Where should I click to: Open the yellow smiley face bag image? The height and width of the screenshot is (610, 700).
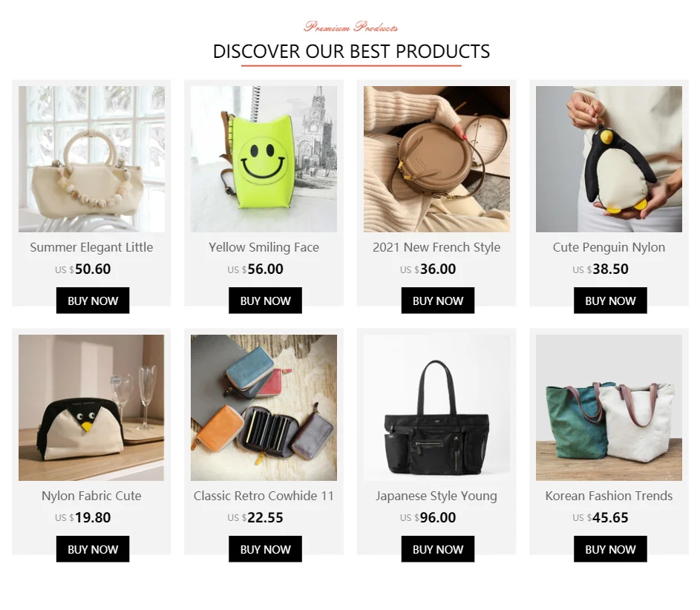tap(264, 159)
